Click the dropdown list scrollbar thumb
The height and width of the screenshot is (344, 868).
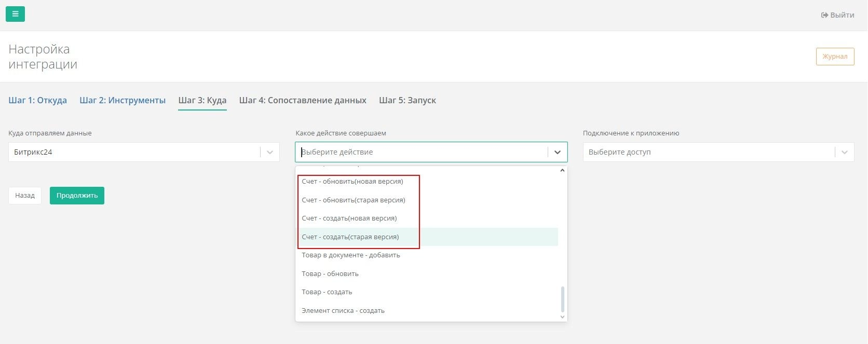pos(562,299)
